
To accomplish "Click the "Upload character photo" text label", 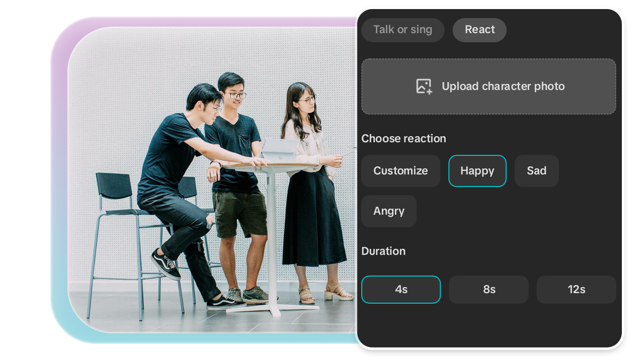I will tap(503, 86).
